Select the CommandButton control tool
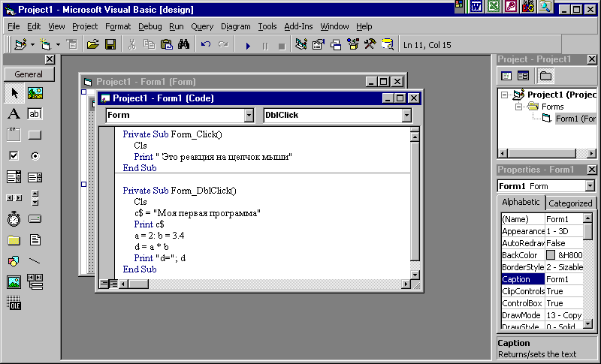The height and width of the screenshot is (364, 601). [x=35, y=135]
